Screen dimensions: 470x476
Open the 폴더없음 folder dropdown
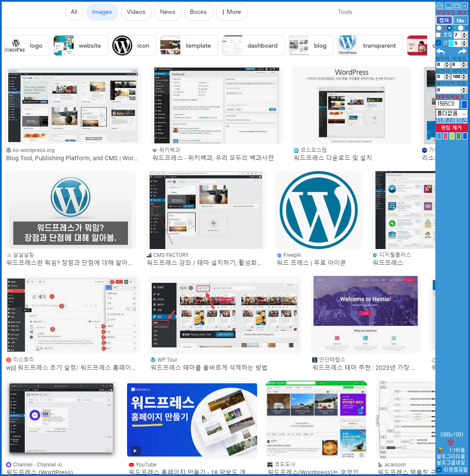pos(451,113)
